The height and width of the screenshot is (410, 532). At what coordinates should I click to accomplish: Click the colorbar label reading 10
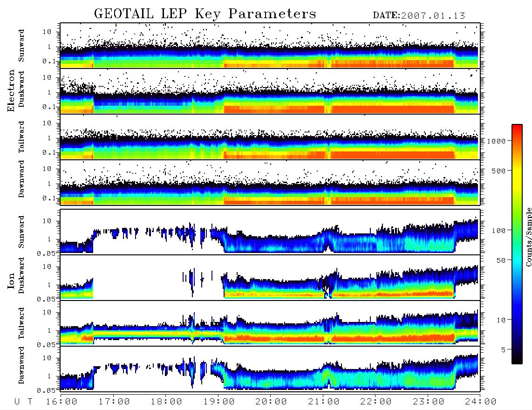pyautogui.click(x=501, y=320)
